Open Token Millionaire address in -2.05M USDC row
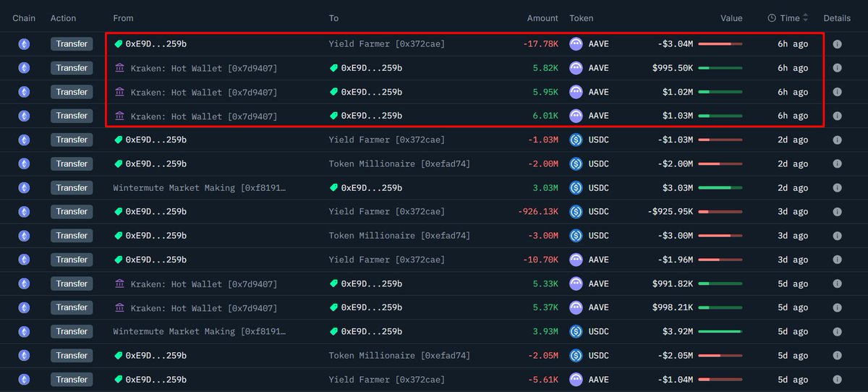The width and height of the screenshot is (868, 392). [399, 356]
